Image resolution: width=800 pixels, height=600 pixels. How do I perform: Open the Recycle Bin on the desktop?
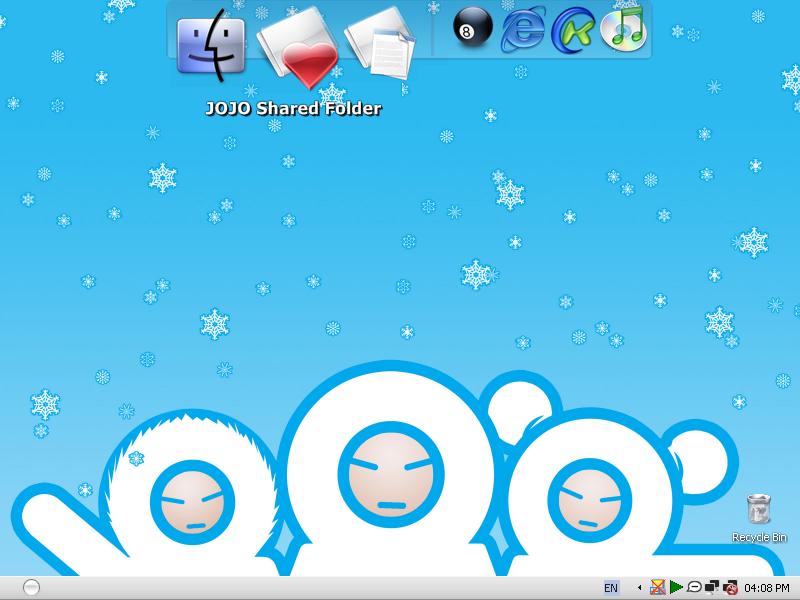pyautogui.click(x=759, y=518)
